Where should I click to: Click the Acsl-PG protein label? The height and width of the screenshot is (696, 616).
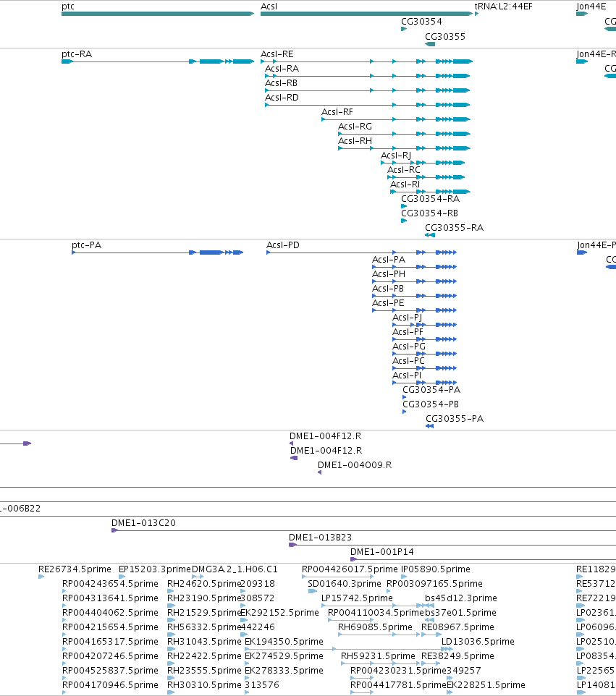[408, 347]
